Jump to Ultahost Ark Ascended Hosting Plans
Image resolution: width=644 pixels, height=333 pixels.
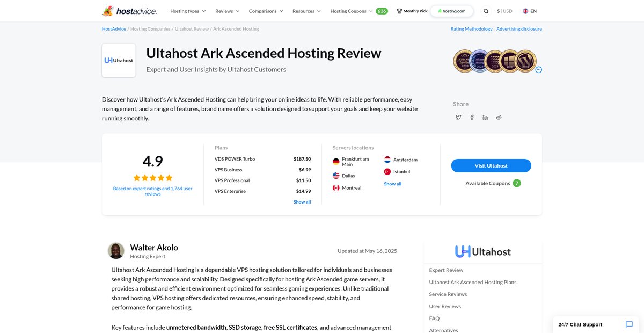pyautogui.click(x=473, y=282)
